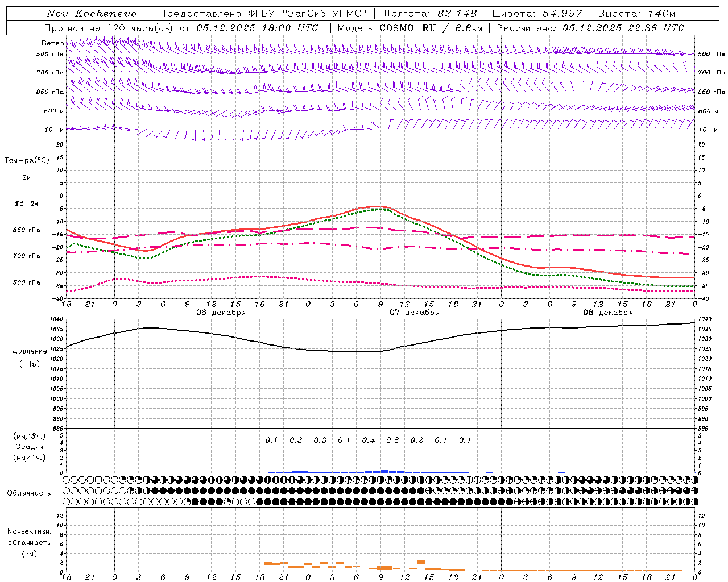Click the 'Ветер' wind panel label
Screen dimensions: 728x582
53,43
